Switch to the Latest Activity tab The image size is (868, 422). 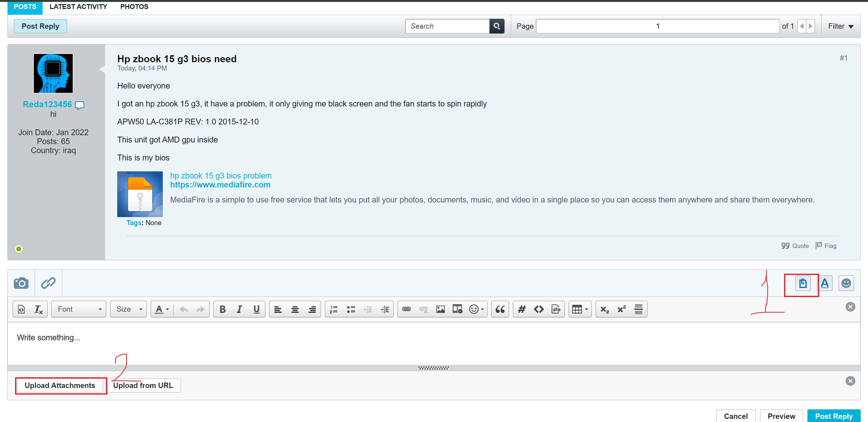(78, 7)
